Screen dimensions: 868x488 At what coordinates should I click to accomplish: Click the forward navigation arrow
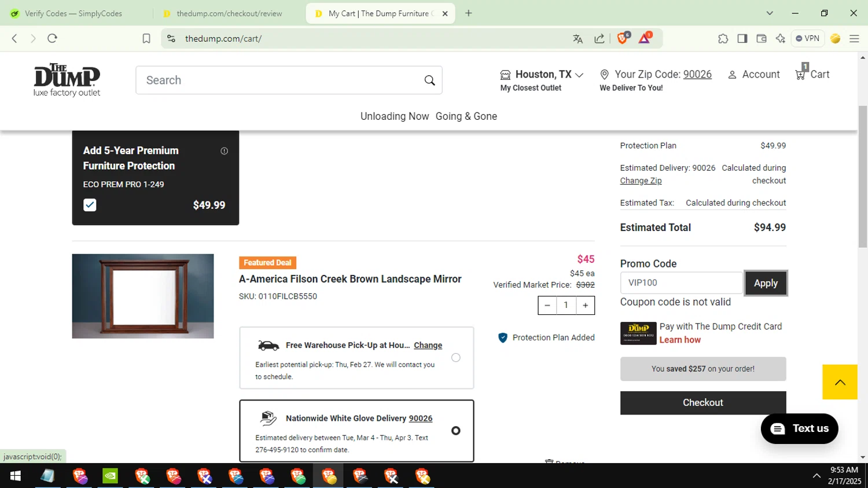click(x=33, y=38)
